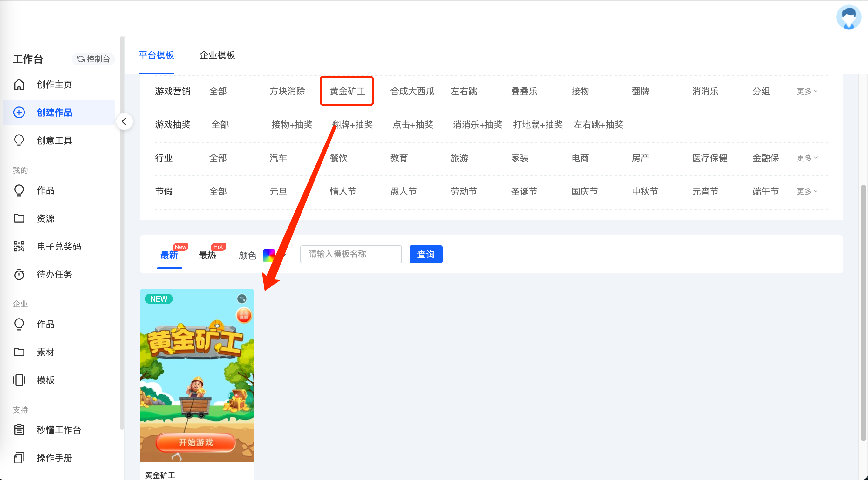Viewport: 868px width, 480px height.
Task: Open 创意工具 via its lightbulb icon
Action: coord(19,140)
